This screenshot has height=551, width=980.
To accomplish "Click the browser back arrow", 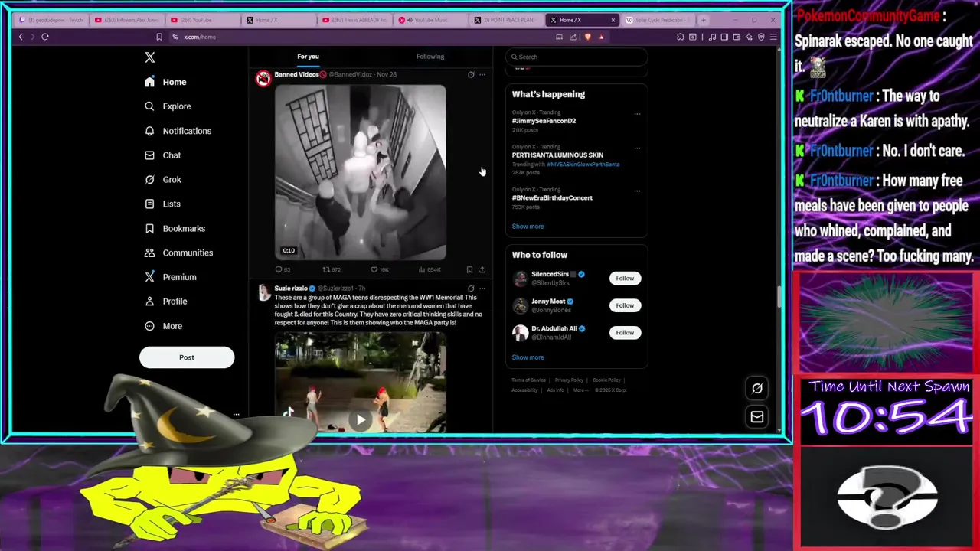I will click(x=21, y=37).
